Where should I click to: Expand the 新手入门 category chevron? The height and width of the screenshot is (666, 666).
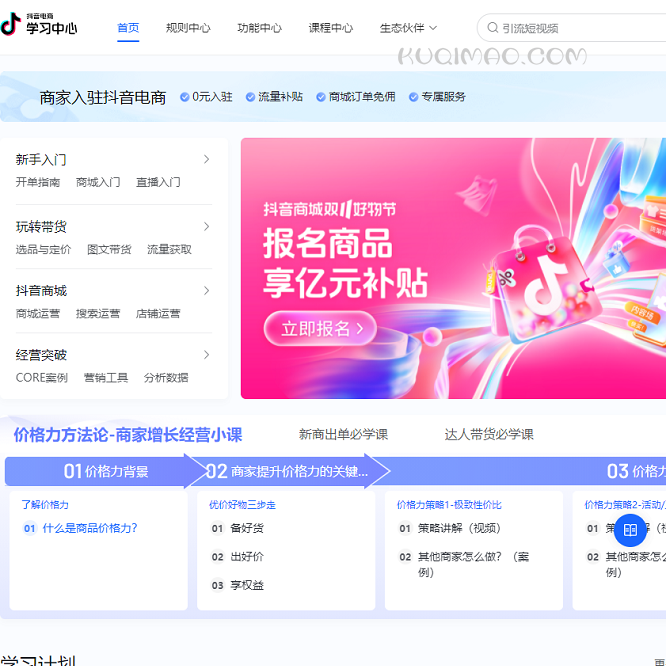[206, 159]
